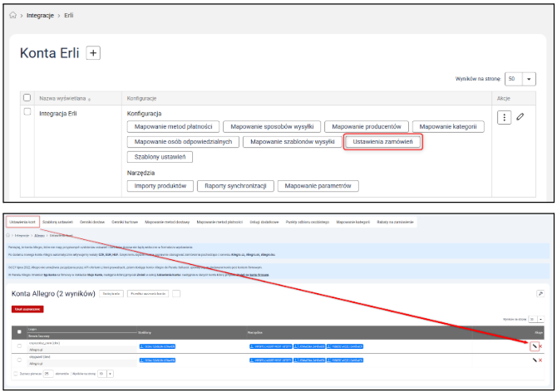Open Mapowanie sposobów wysyłki

tap(272, 126)
